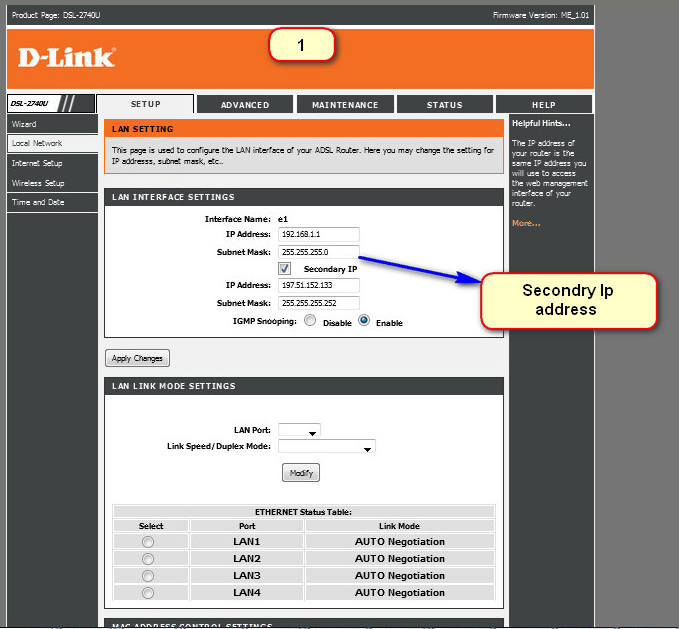The height and width of the screenshot is (629, 679).
Task: Select Wizard in the sidebar
Action: tap(24, 124)
